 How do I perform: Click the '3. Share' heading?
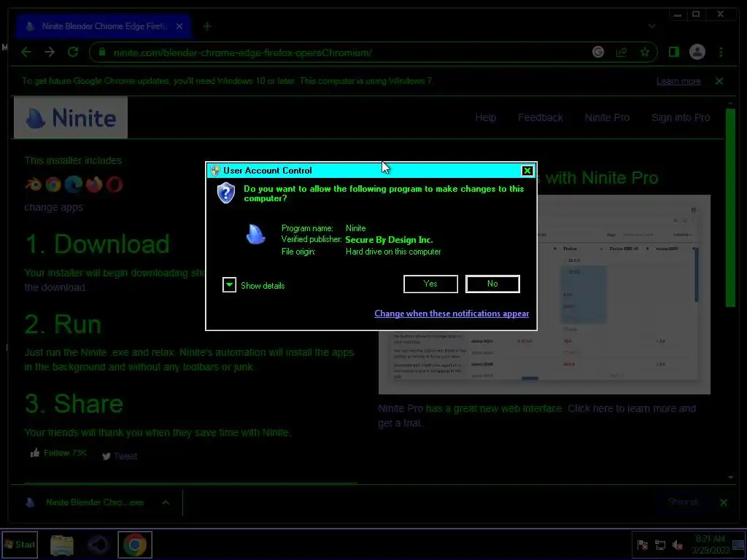[74, 403]
